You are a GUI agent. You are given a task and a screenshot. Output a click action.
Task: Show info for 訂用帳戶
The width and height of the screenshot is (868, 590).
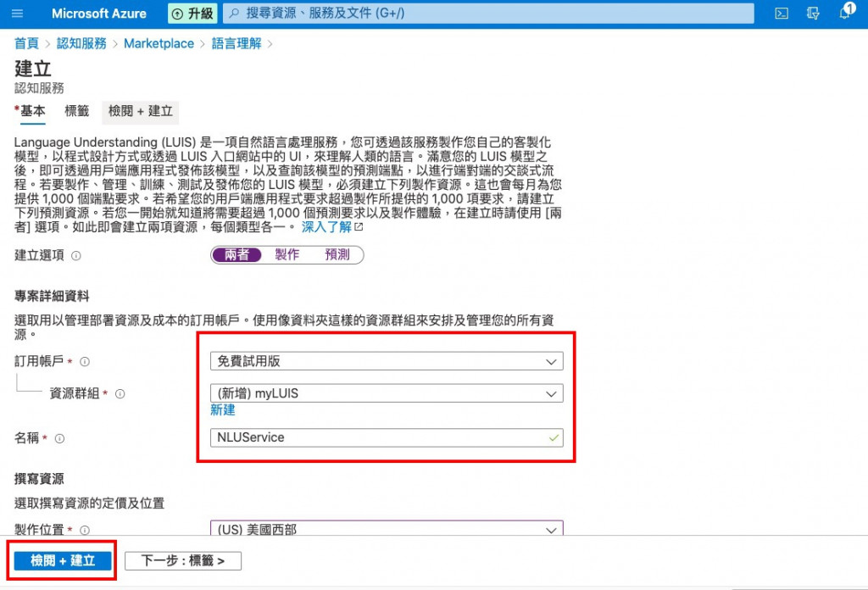[85, 361]
